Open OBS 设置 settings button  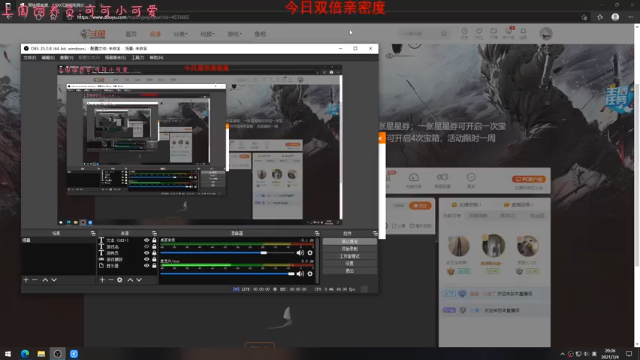click(x=350, y=263)
